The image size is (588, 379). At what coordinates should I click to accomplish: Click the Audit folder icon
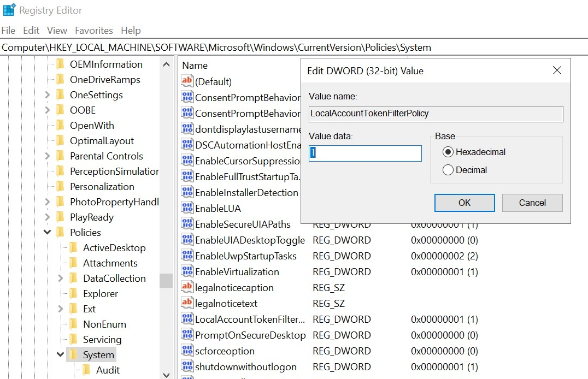87,370
